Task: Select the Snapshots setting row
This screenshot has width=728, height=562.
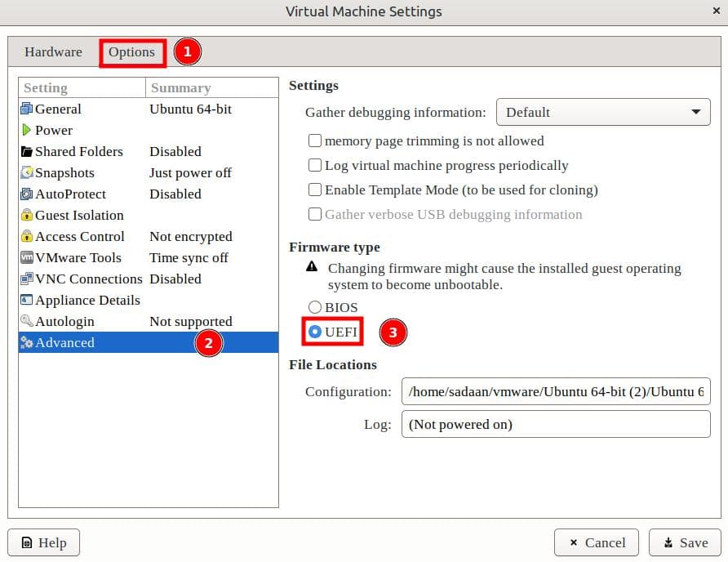Action: tap(149, 172)
